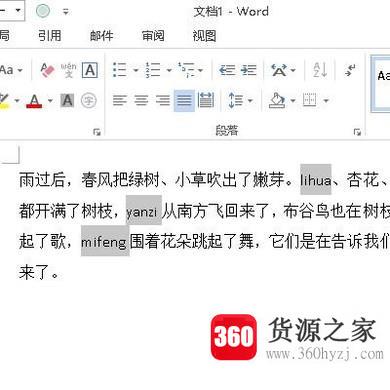The width and height of the screenshot is (390, 390).
Task: Toggle Character Shading gray A icon
Action: (67, 100)
